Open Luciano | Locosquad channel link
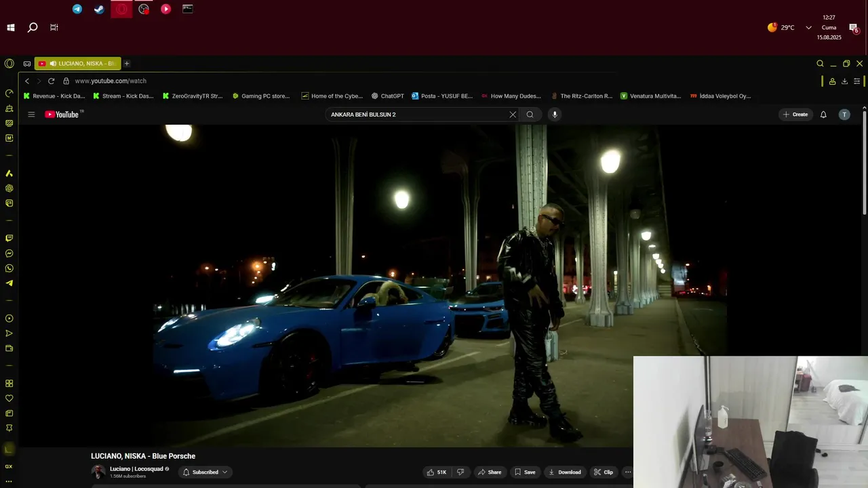The height and width of the screenshot is (488, 868). [136, 469]
